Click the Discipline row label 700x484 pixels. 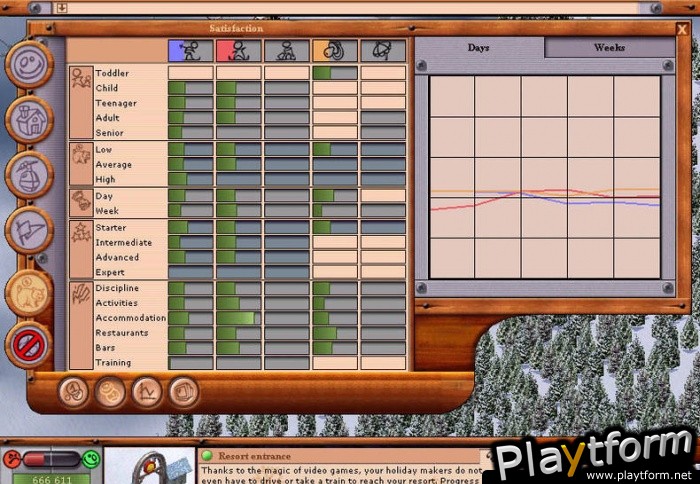coord(117,288)
